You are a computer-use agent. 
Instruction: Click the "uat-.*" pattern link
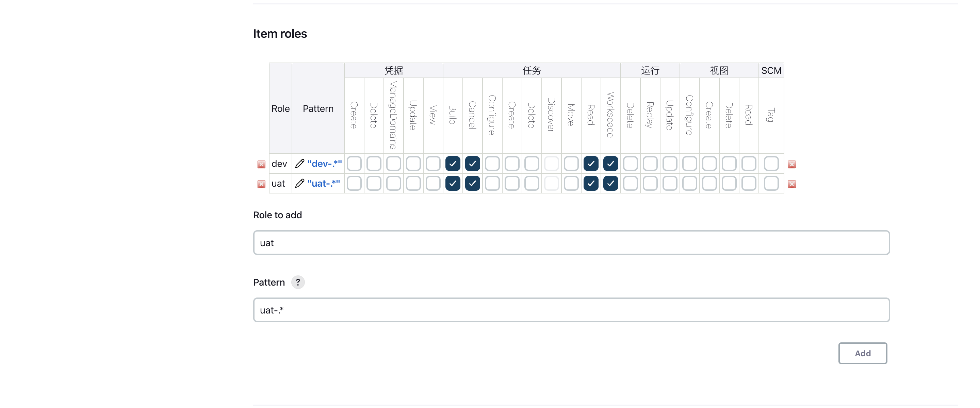point(323,183)
